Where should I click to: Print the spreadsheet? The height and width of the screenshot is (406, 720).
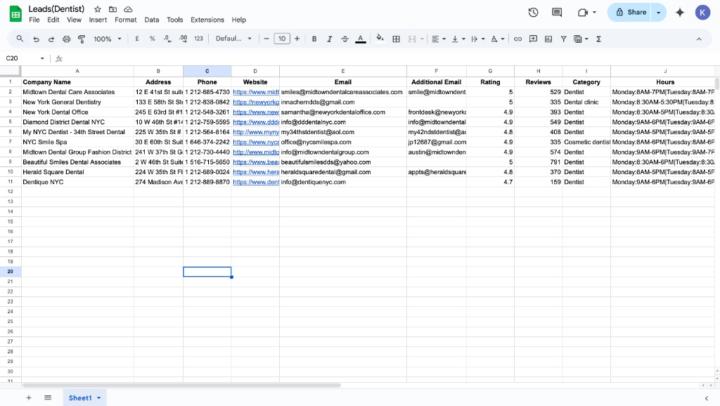67,39
